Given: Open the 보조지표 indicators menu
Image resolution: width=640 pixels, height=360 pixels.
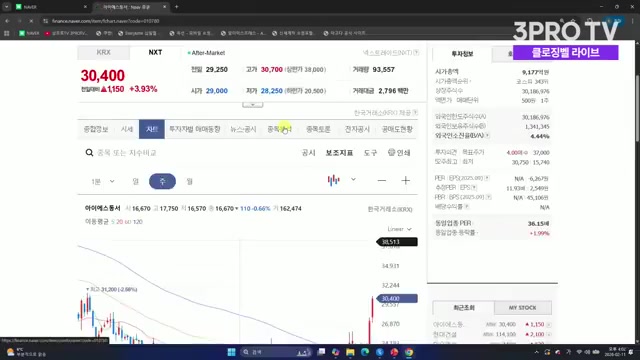Looking at the screenshot, I should point(339,153).
